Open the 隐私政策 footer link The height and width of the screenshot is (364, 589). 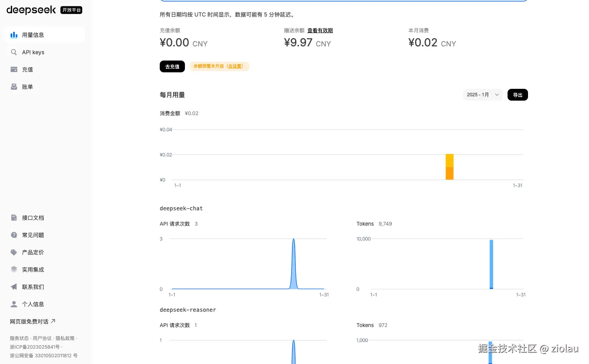click(65, 338)
